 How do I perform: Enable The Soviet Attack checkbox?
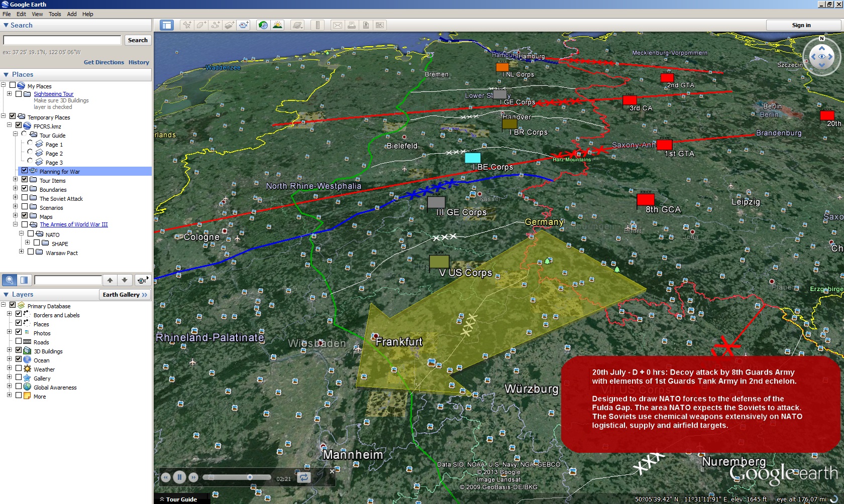point(25,198)
